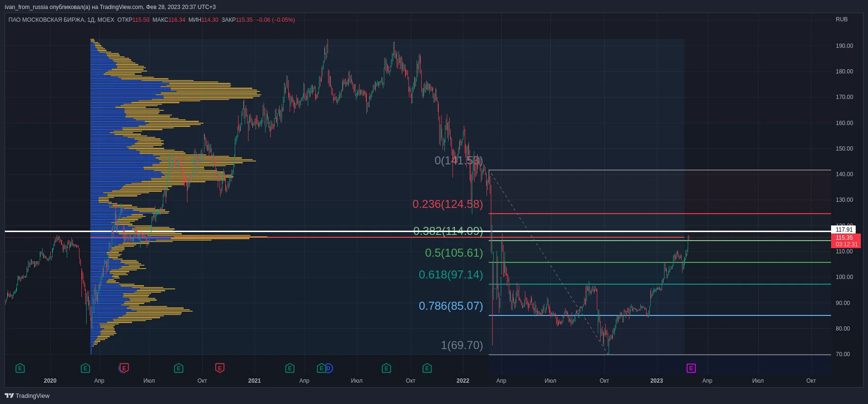Click the green E marker beside the D marker
Image resolution: width=868 pixels, height=404 pixels.
[321, 368]
